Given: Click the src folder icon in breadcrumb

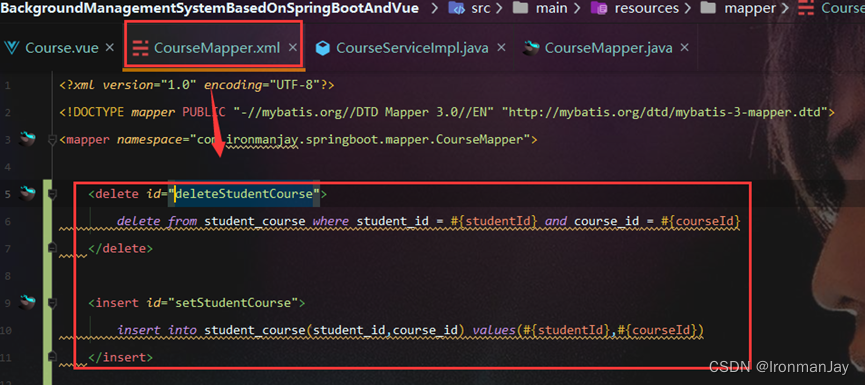Looking at the screenshot, I should [x=457, y=8].
